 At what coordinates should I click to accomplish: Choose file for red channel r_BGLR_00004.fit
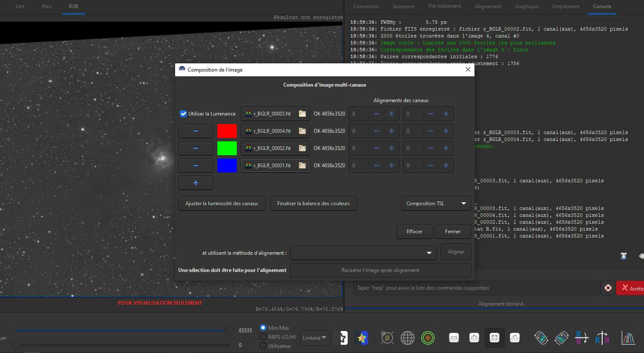pos(275,131)
